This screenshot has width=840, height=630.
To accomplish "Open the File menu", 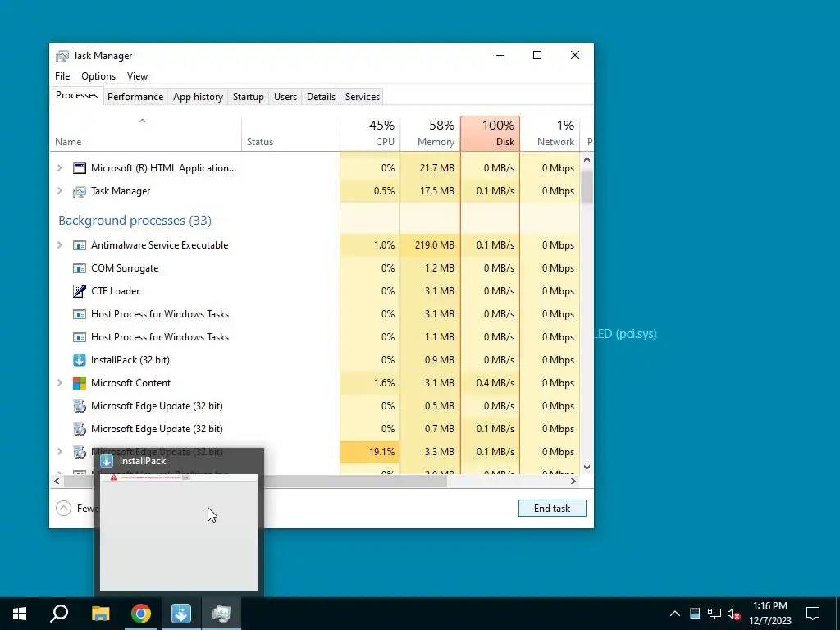I will (x=62, y=76).
